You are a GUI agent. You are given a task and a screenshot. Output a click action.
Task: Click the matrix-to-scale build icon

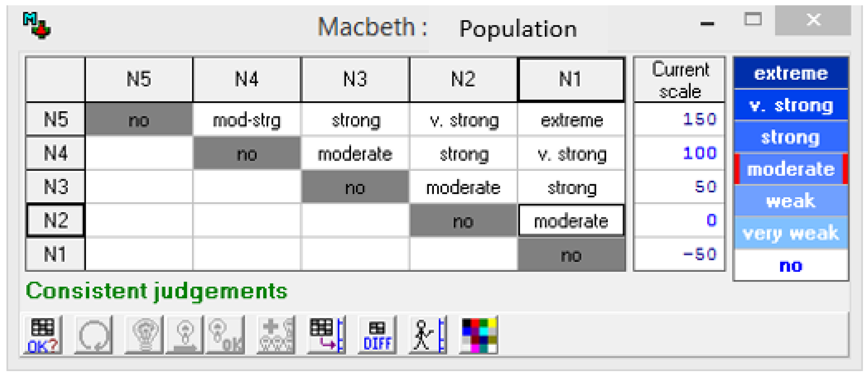[x=327, y=335]
